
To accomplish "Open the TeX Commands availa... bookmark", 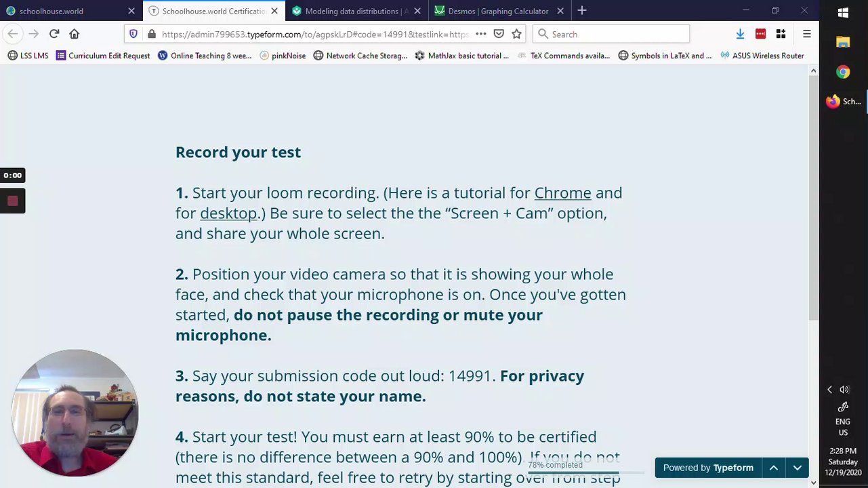I will [564, 56].
